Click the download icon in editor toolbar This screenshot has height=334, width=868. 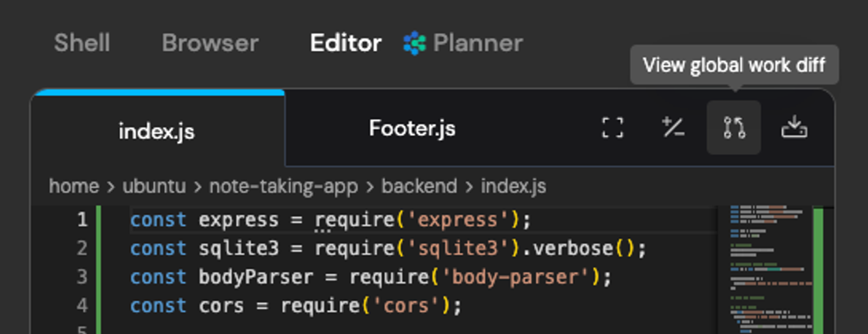click(794, 128)
